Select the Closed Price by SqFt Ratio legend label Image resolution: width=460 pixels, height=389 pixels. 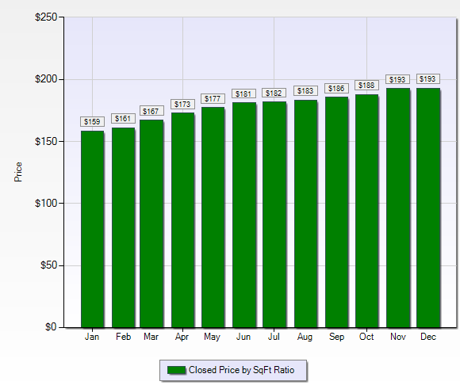pyautogui.click(x=241, y=370)
